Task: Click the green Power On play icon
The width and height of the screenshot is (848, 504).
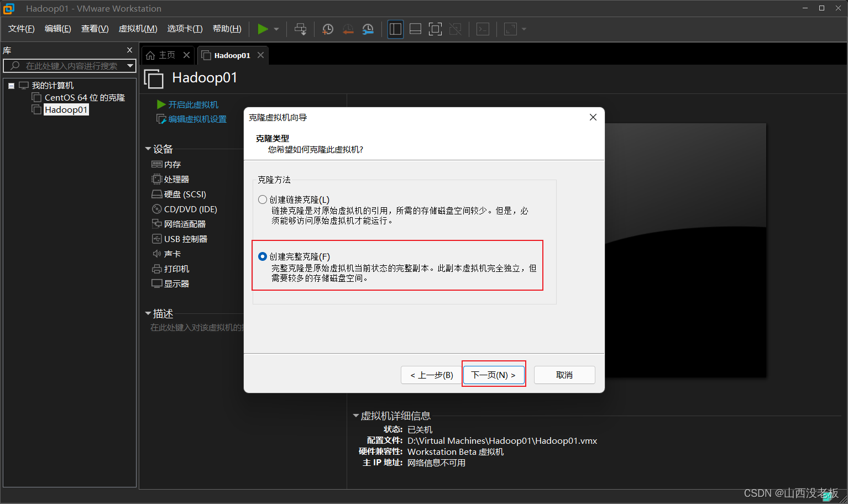Action: pyautogui.click(x=263, y=29)
